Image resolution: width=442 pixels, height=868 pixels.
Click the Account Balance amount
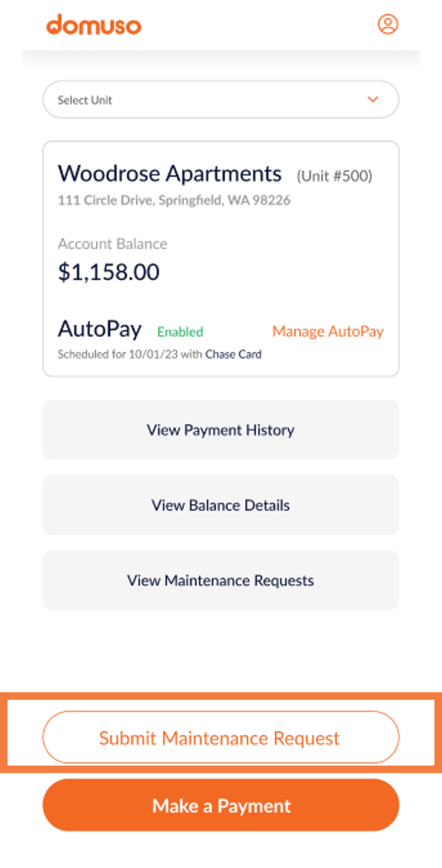108,272
